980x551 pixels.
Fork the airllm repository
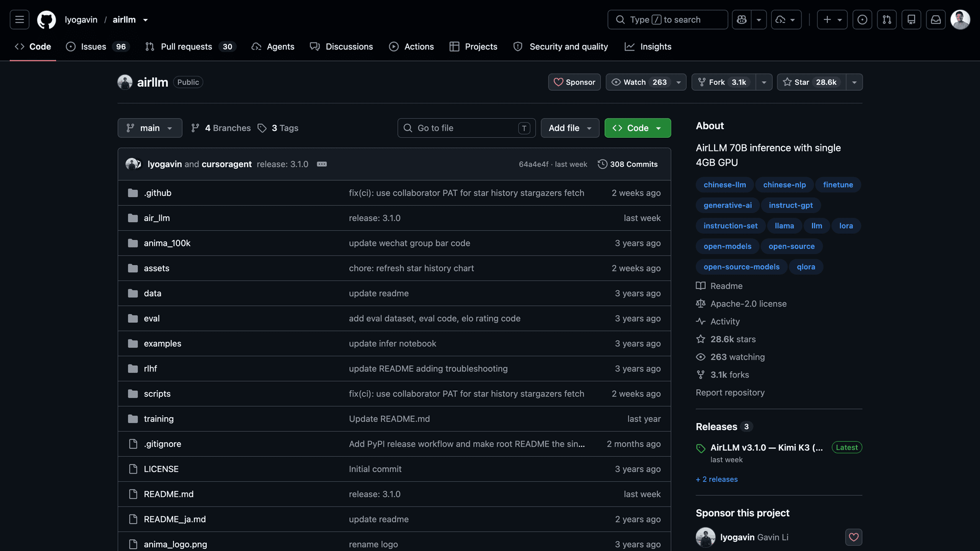pyautogui.click(x=724, y=82)
